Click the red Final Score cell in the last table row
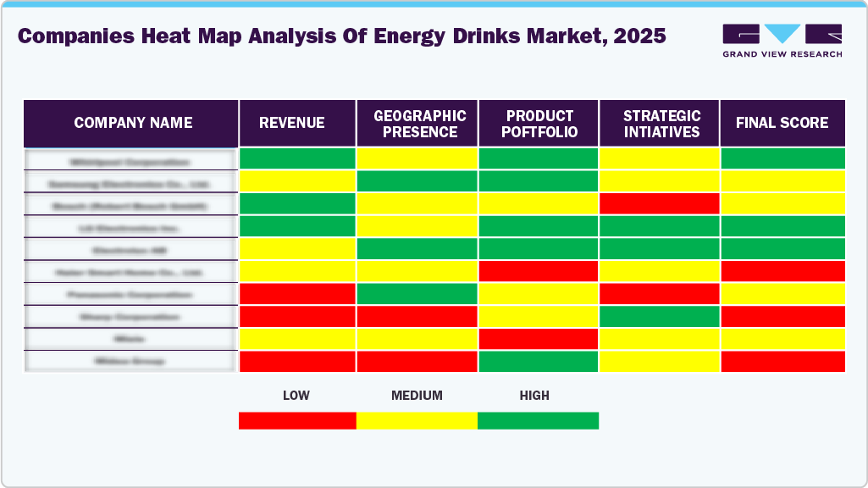 (782, 361)
